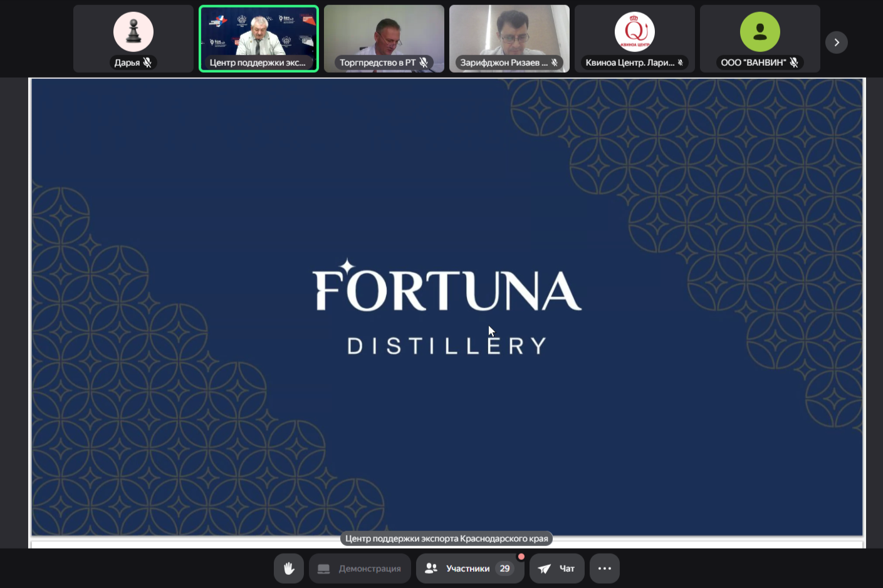Click Дарья's chess pawn avatar

click(x=133, y=32)
